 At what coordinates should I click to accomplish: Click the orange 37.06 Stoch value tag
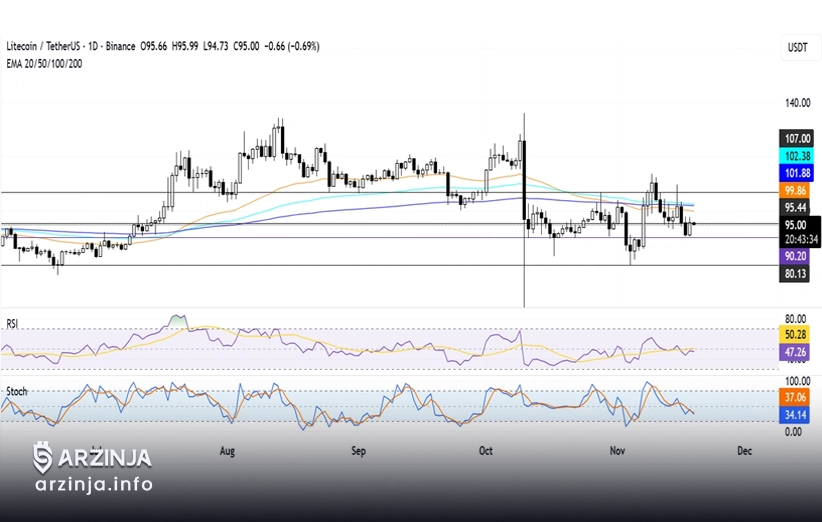coord(797,396)
